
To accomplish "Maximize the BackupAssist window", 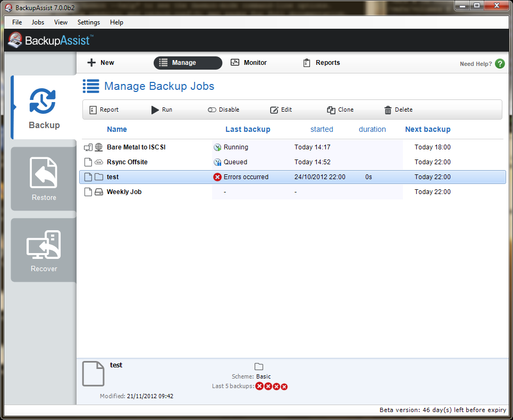I will [477, 5].
